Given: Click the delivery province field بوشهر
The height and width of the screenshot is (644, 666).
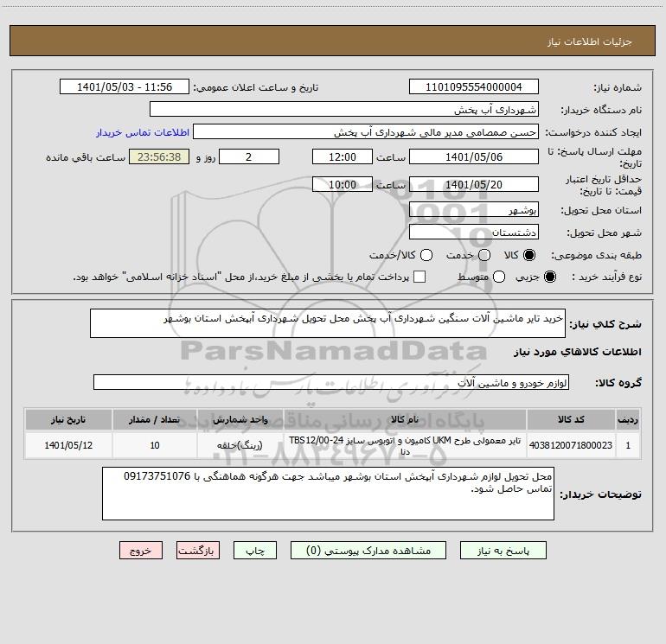Looking at the screenshot, I should click(x=474, y=210).
